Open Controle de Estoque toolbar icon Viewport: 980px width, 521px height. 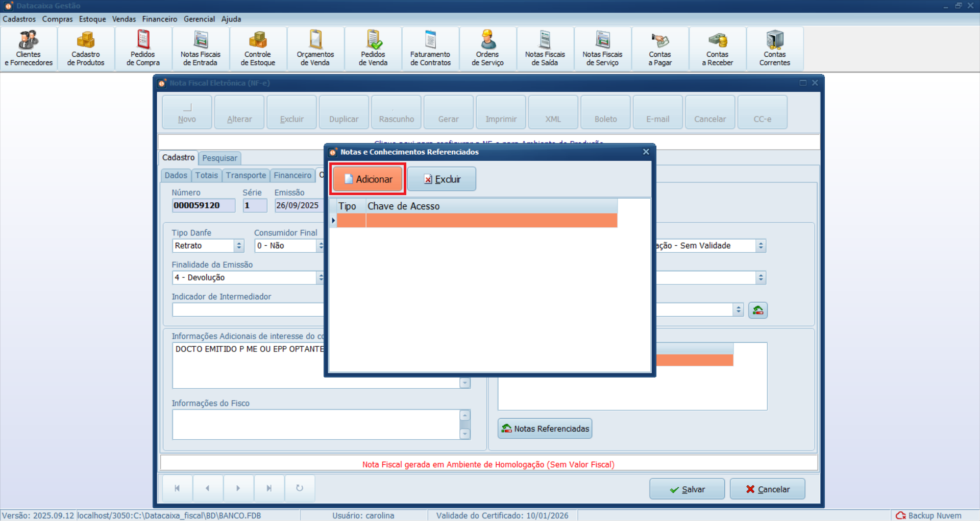(x=258, y=49)
